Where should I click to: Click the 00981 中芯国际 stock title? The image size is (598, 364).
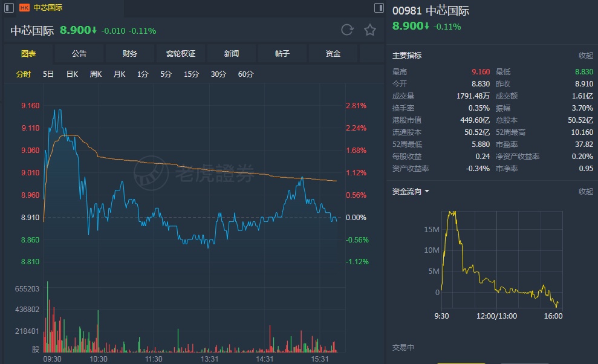(431, 11)
